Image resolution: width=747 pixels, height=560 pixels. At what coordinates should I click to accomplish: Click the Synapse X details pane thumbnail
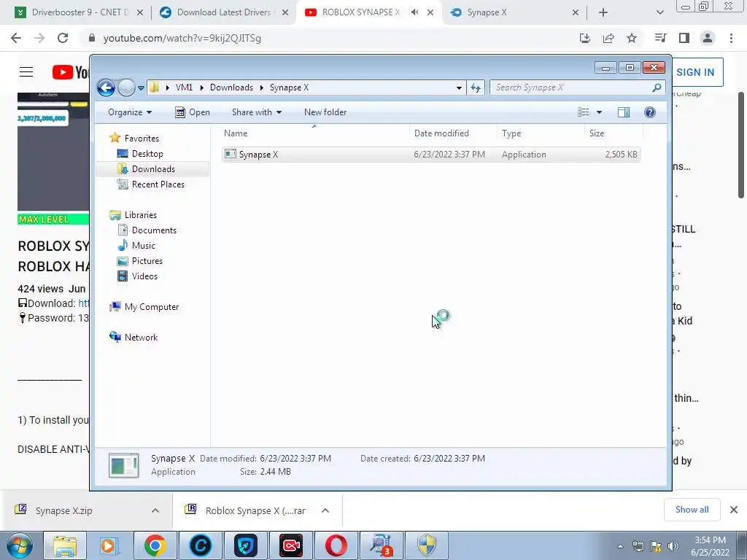coord(124,465)
